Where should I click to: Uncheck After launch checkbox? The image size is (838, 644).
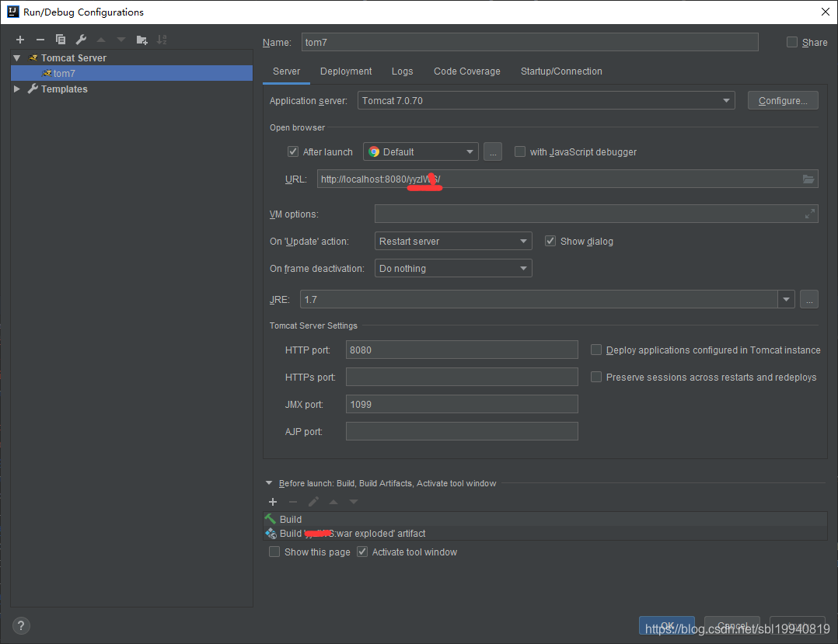pos(293,151)
